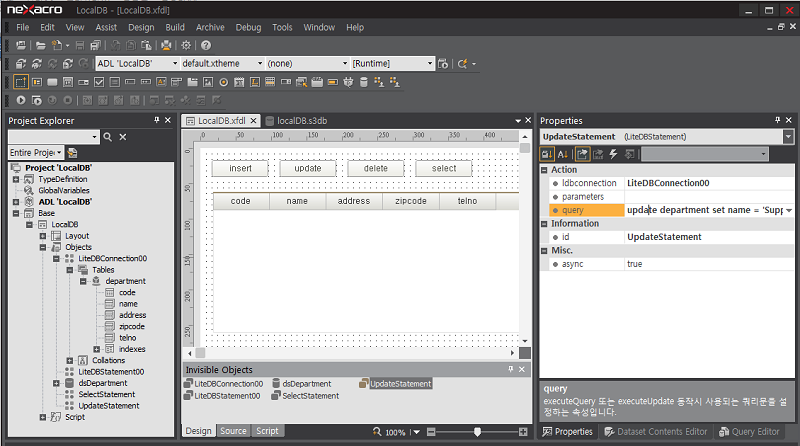Select the Calendar component tool

click(239, 82)
